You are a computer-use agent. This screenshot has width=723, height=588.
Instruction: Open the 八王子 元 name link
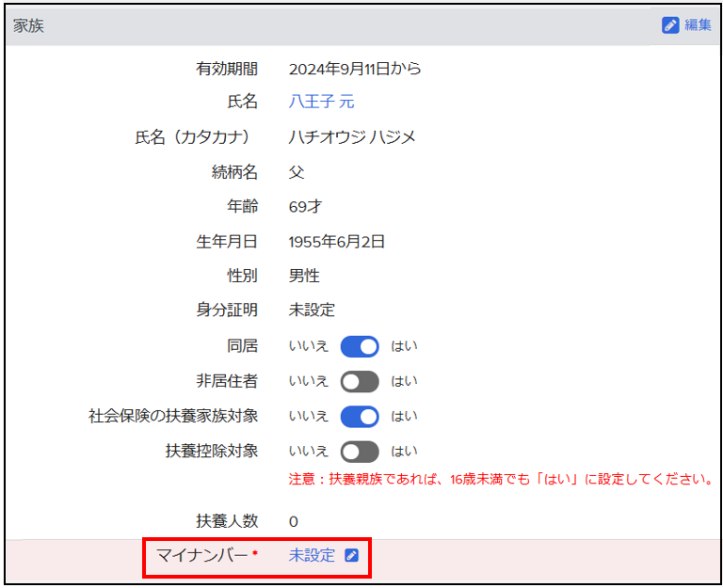[321, 102]
